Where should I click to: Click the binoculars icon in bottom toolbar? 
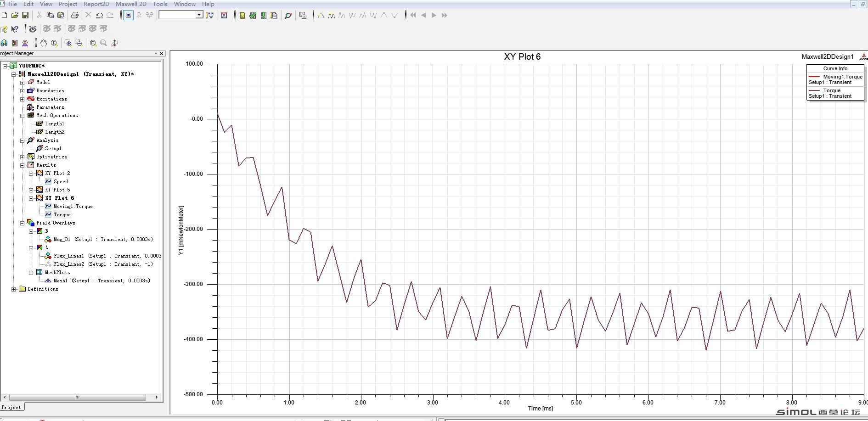click(x=4, y=43)
